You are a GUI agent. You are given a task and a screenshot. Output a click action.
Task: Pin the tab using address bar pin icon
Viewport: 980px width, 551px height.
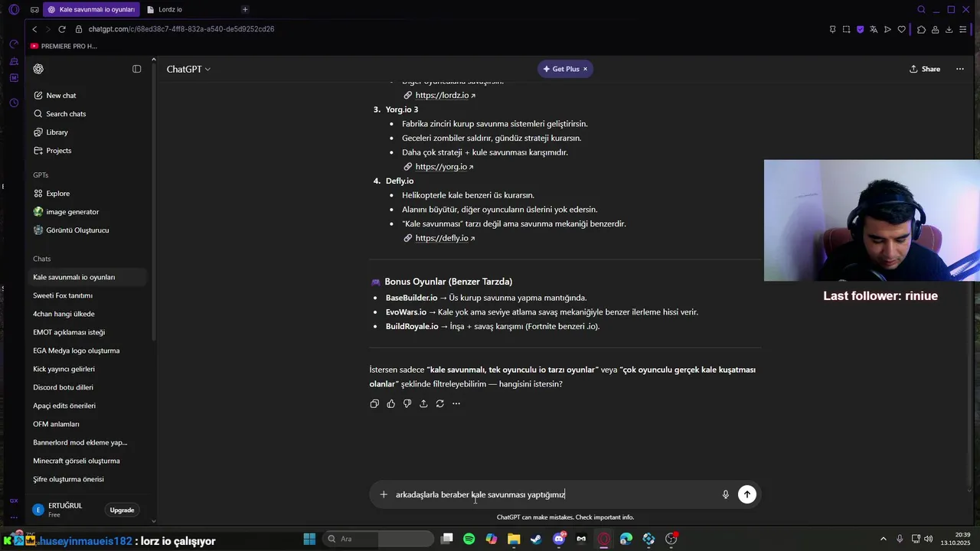click(x=832, y=29)
